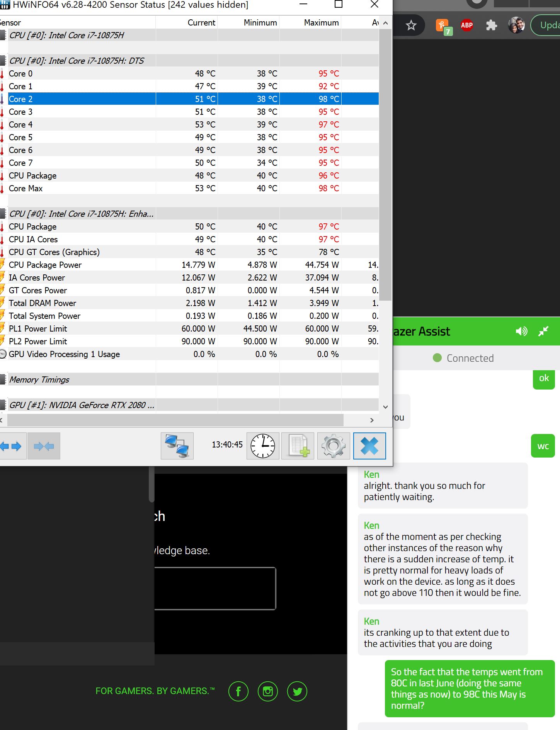The image size is (560, 730).
Task: Mute chat sound in Razer Assist
Action: (521, 331)
